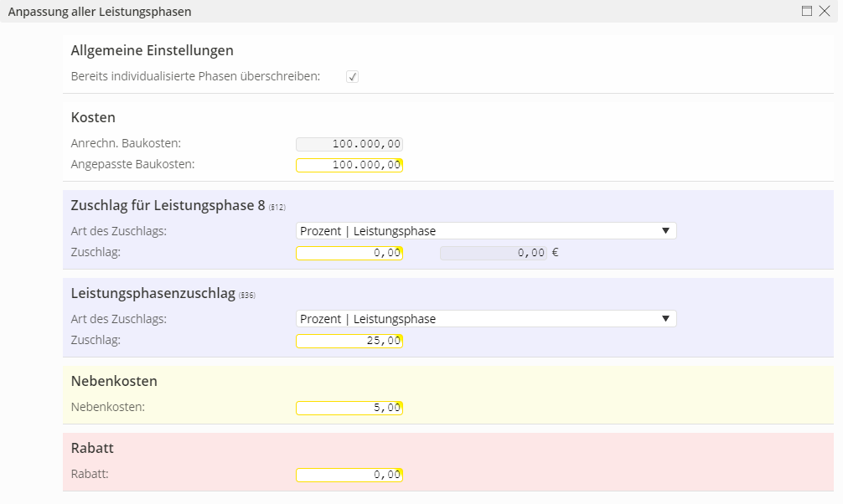Click the Allgemeine Einstellungen section heading
Screen dimensions: 843x504
click(152, 51)
